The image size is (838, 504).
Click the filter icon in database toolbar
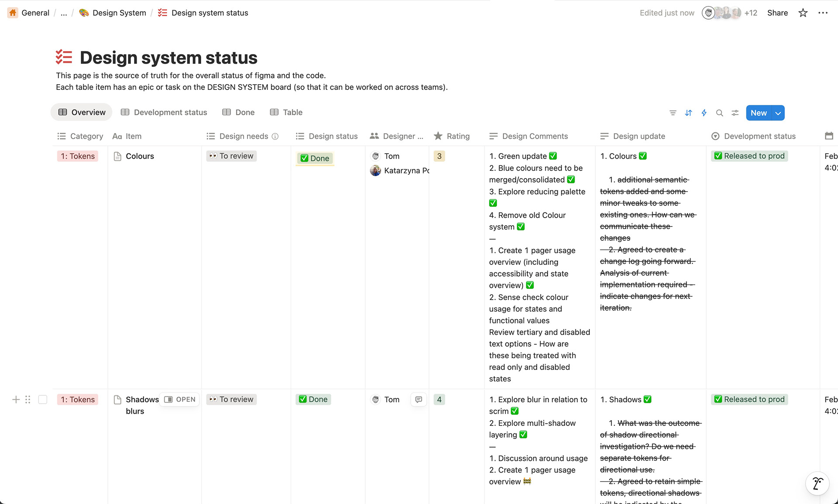click(673, 113)
